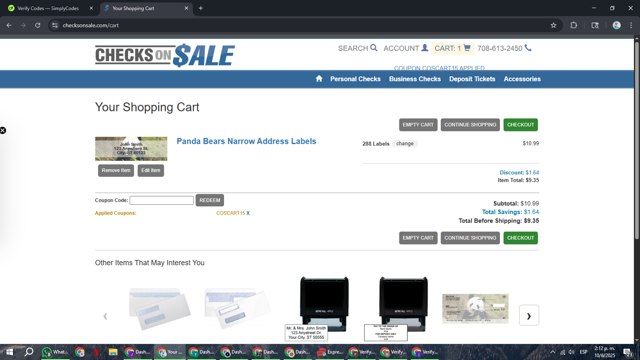The width and height of the screenshot is (640, 360).
Task: Click the phone icon beside 708-613-2450
Action: (528, 48)
